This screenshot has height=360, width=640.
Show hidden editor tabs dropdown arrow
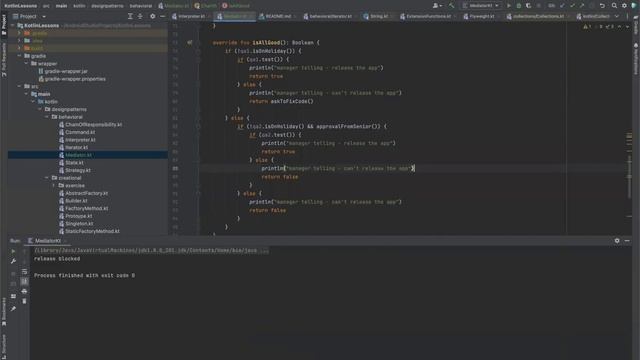tap(617, 16)
